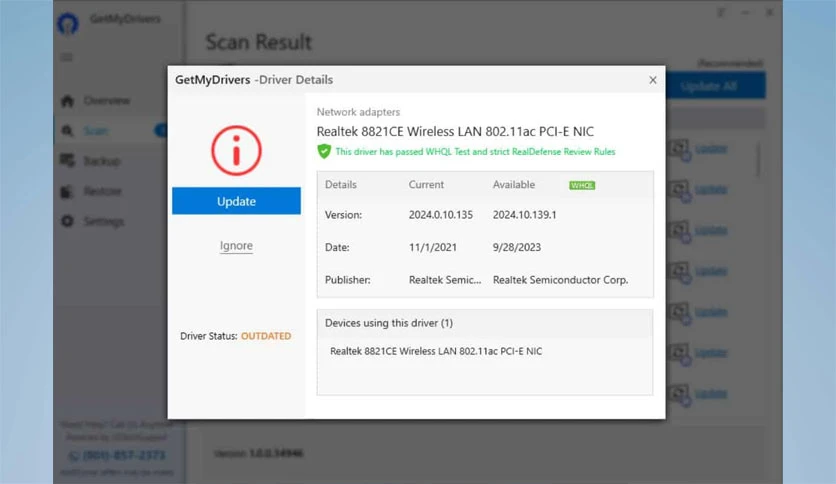Click the Ignore link
The width and height of the screenshot is (836, 484).
[x=236, y=246]
